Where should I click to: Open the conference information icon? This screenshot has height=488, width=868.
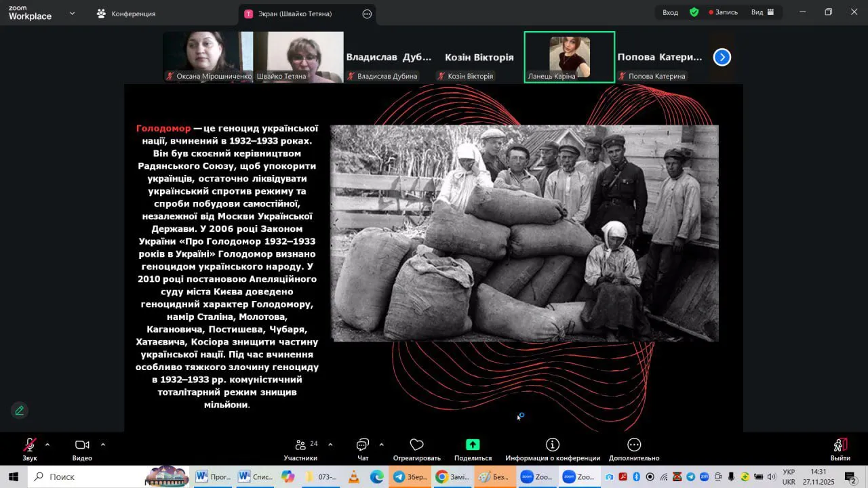(553, 445)
